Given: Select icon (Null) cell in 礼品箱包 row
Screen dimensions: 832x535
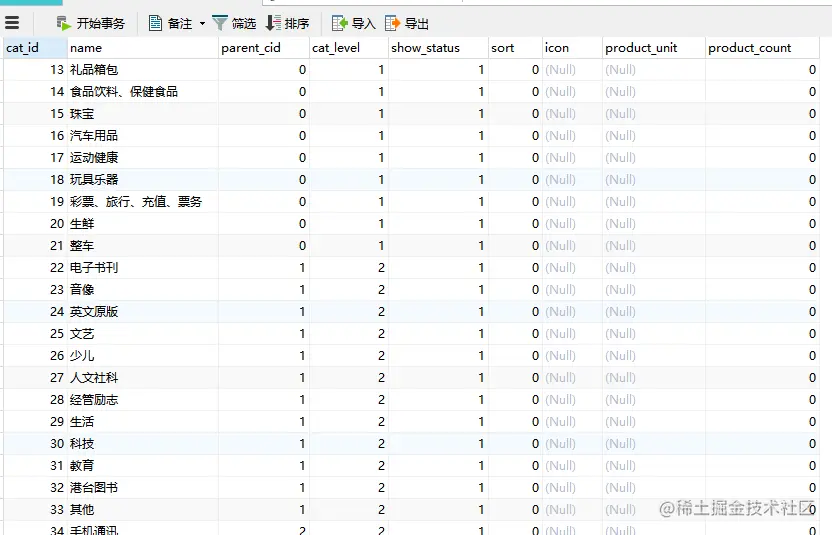Looking at the screenshot, I should pos(573,70).
